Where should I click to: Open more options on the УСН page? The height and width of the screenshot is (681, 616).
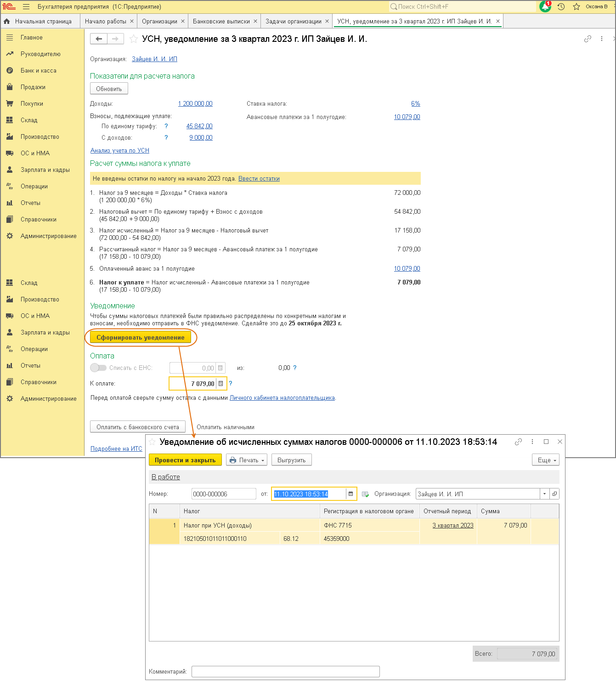pyautogui.click(x=602, y=39)
